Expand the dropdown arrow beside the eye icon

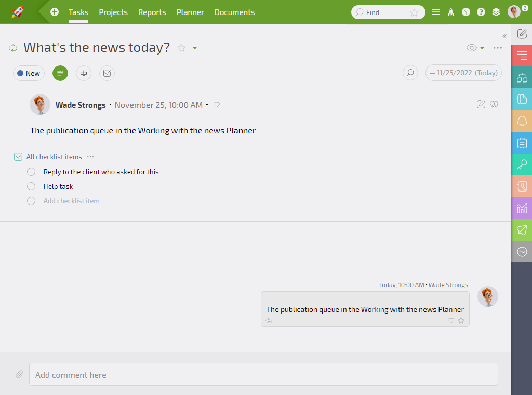pyautogui.click(x=482, y=48)
